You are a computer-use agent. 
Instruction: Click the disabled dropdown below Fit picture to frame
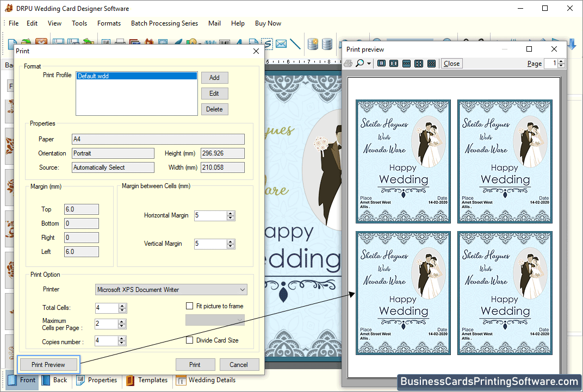tap(215, 320)
